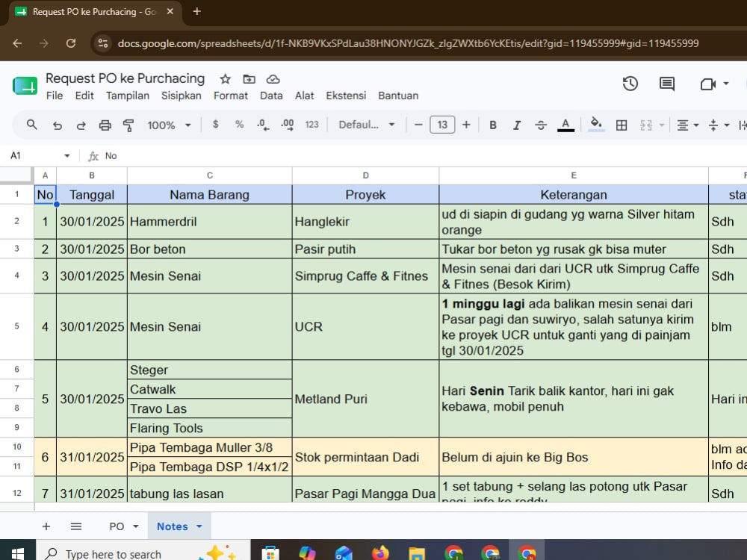Open the File menu

click(55, 96)
